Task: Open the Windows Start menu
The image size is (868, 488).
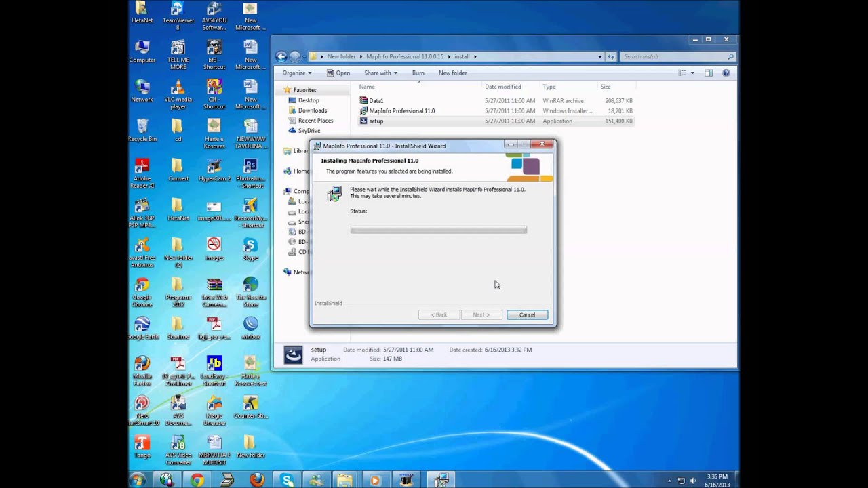Action: click(137, 480)
